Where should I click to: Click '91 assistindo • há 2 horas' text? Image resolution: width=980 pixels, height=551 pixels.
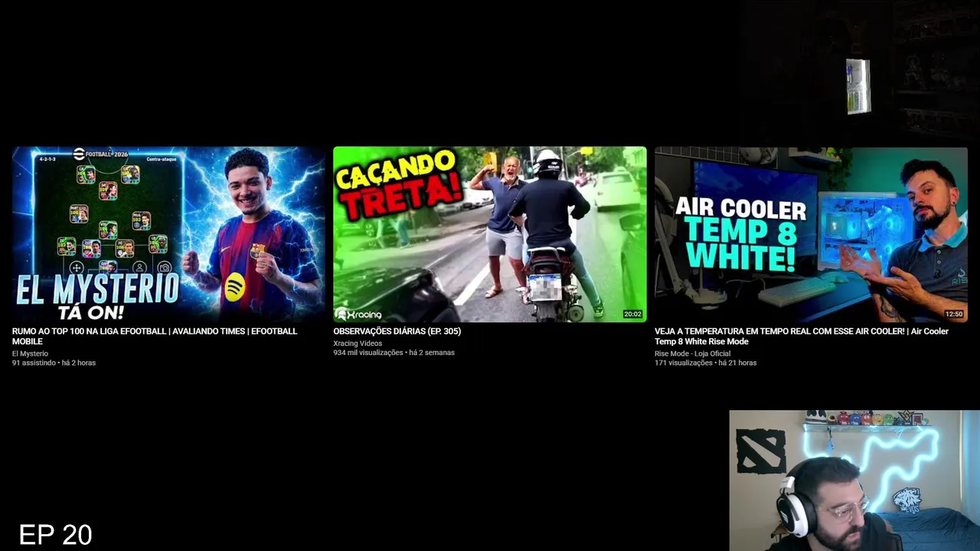point(54,363)
